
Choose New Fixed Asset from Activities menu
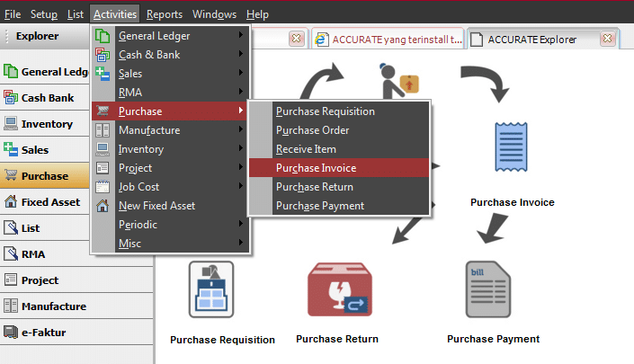156,206
